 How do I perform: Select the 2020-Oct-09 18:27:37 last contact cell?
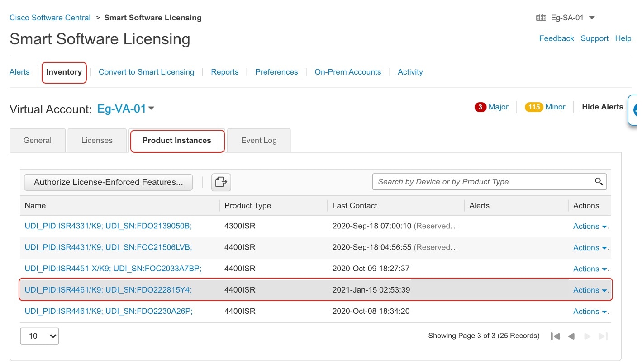click(x=371, y=269)
